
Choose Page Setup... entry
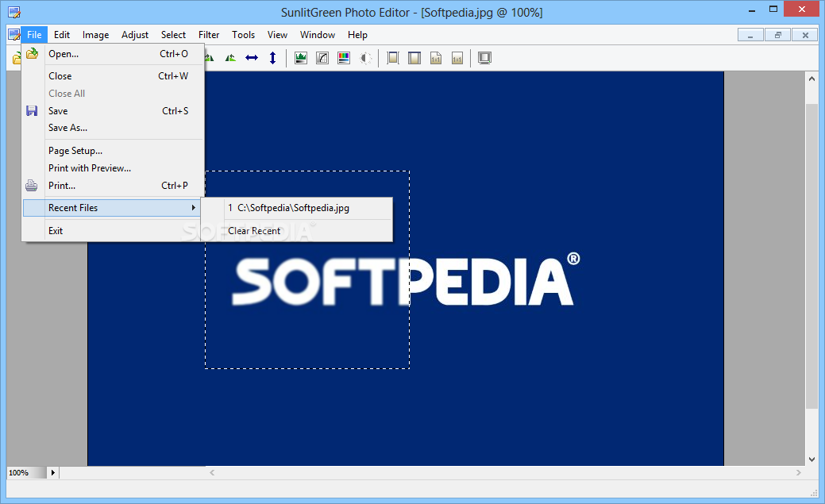113,151
